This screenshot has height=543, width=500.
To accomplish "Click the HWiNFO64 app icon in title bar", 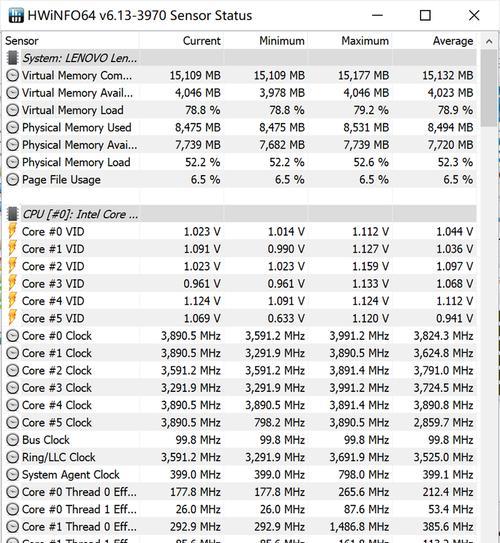I will click(x=16, y=15).
